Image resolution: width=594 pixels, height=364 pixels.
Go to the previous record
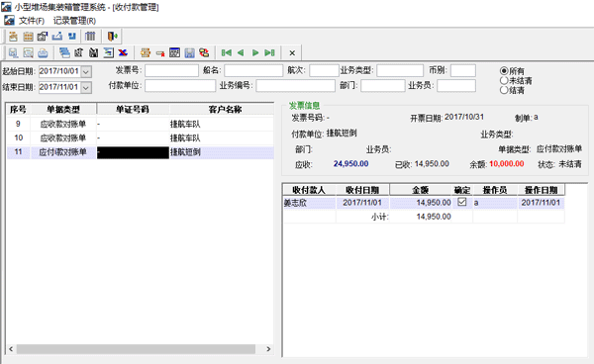(x=241, y=53)
